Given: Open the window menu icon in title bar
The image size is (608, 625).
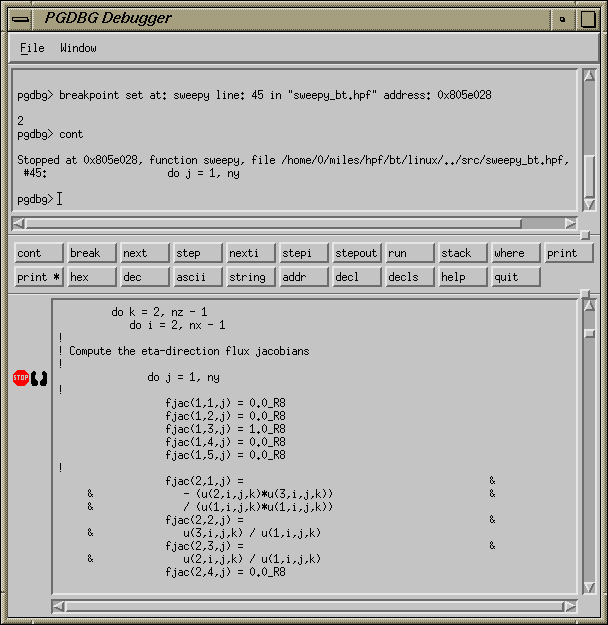Looking at the screenshot, I should pos(20,17).
